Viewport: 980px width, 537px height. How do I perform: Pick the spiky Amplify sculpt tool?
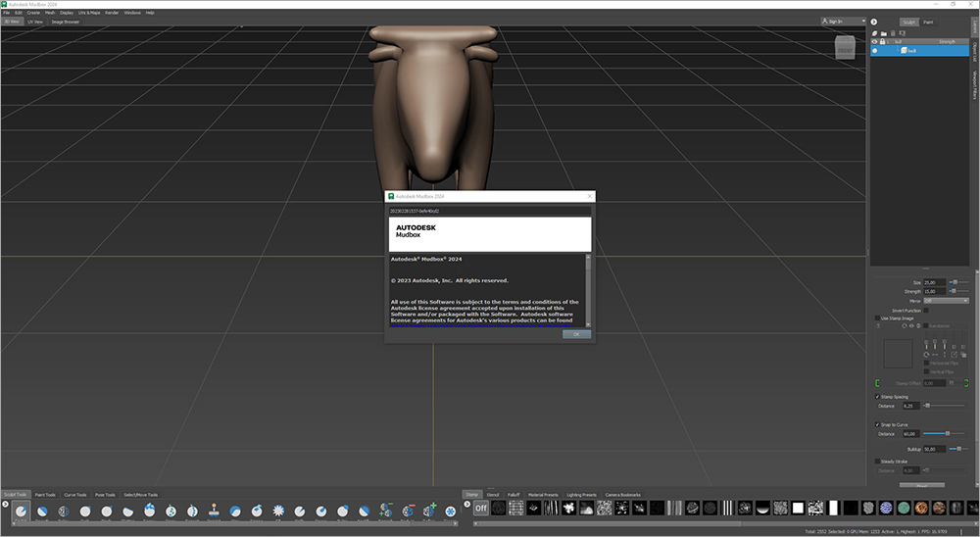[x=278, y=512]
